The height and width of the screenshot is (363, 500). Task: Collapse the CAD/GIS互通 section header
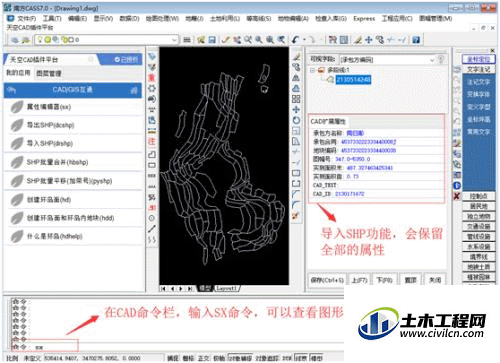(x=73, y=90)
